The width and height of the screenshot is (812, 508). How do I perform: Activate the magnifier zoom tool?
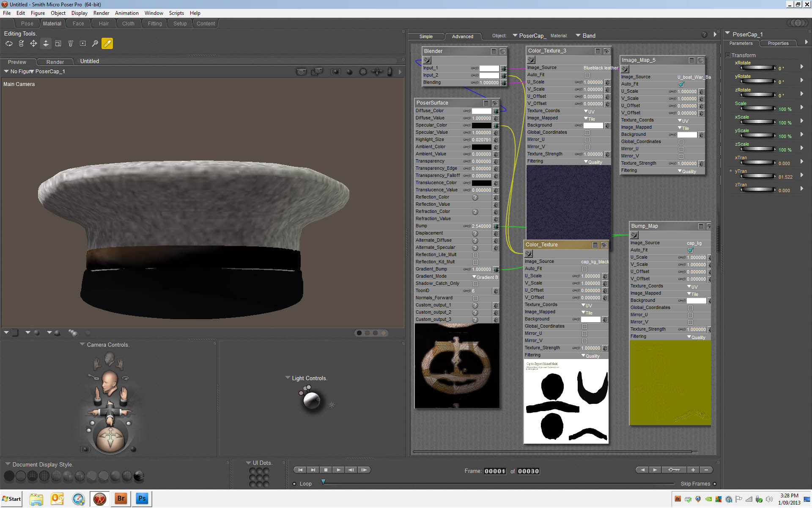point(95,44)
